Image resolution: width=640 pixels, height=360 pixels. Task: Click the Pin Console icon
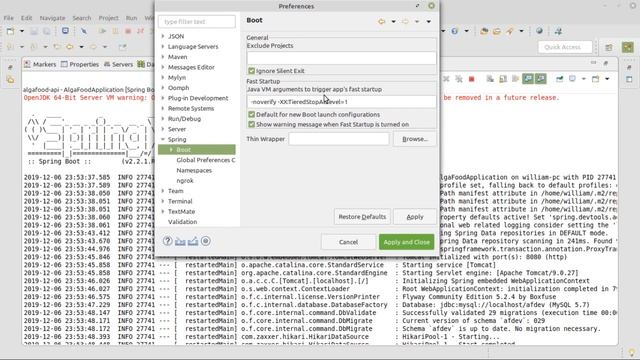(x=560, y=79)
